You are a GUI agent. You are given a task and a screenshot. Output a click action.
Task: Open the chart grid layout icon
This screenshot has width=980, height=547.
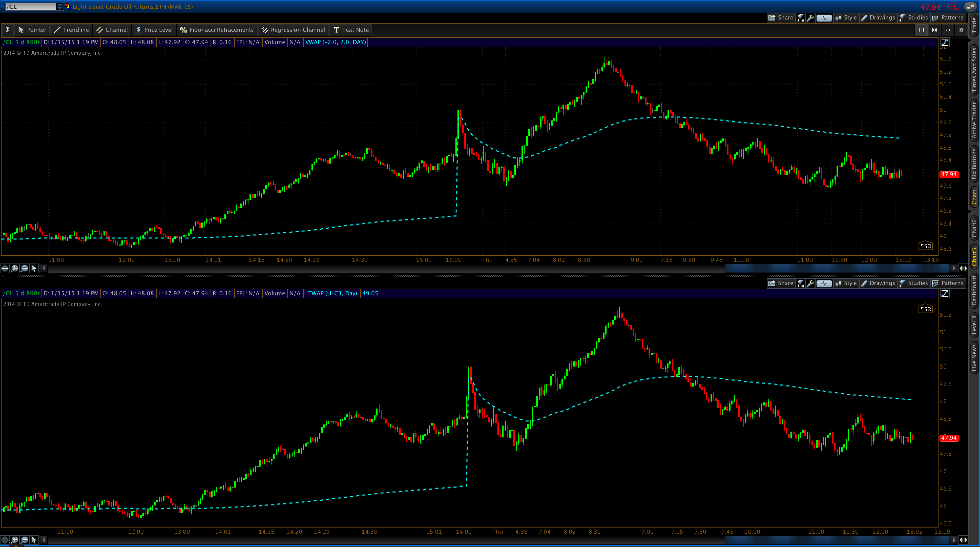click(934, 30)
